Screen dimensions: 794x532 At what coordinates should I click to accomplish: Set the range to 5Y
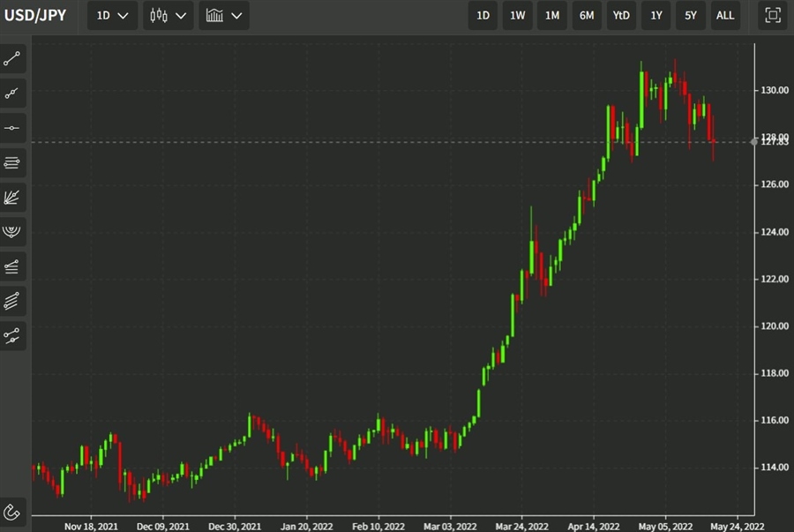(690, 15)
